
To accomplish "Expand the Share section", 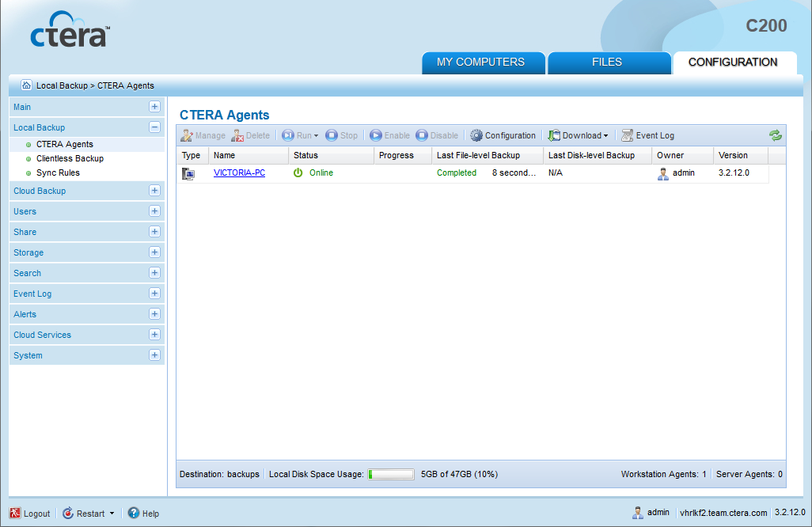I will 154,232.
